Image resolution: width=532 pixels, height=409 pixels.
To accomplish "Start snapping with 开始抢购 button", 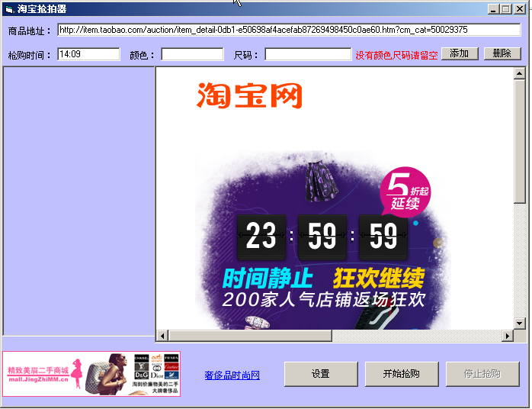I will pos(402,374).
